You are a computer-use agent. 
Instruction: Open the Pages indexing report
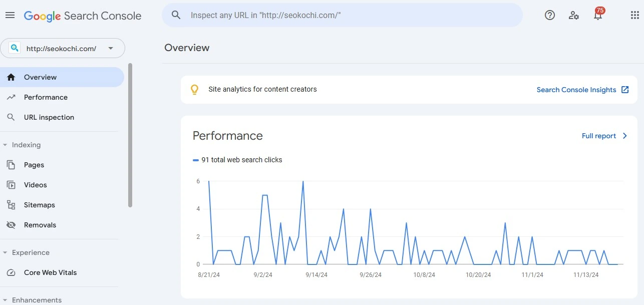pos(62,165)
